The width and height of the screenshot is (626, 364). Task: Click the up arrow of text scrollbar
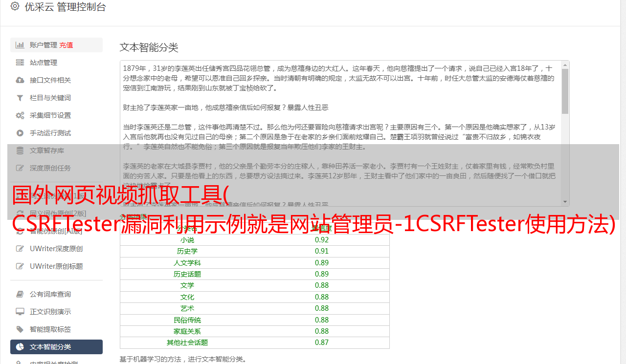tap(565, 64)
